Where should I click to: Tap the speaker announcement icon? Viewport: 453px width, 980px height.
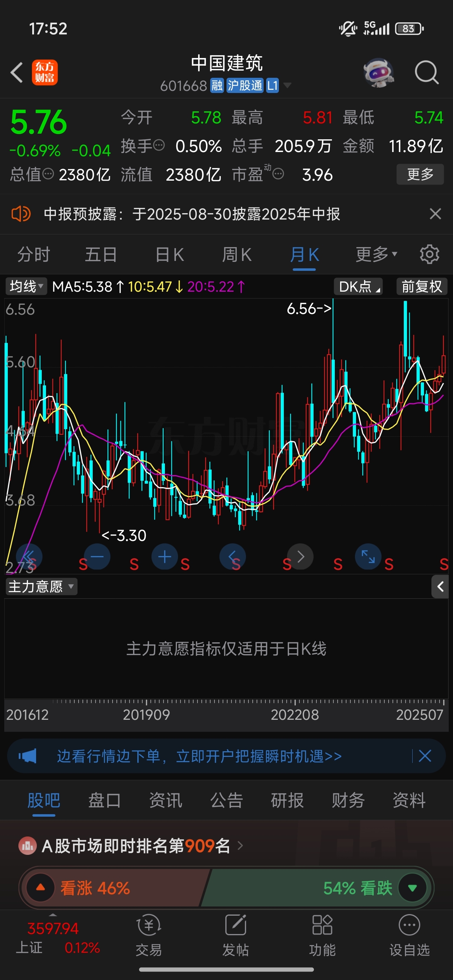point(21,214)
